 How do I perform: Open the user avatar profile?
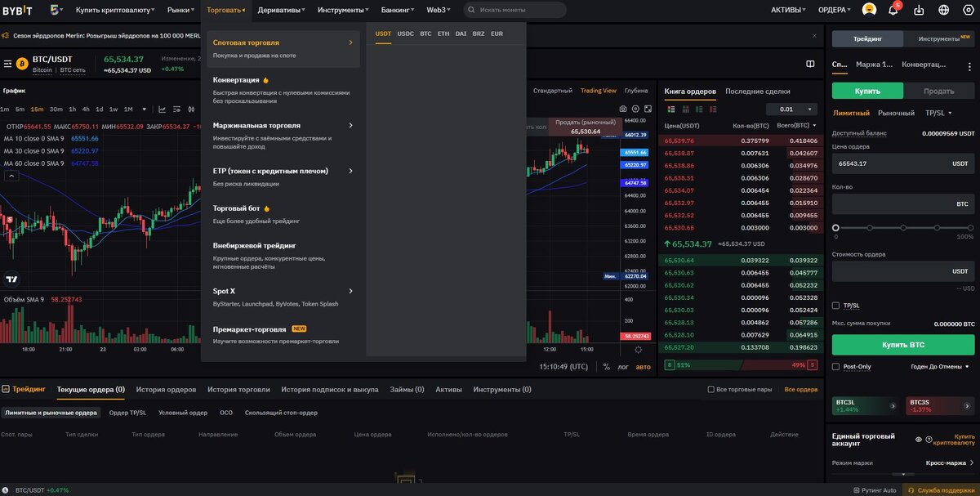(869, 10)
